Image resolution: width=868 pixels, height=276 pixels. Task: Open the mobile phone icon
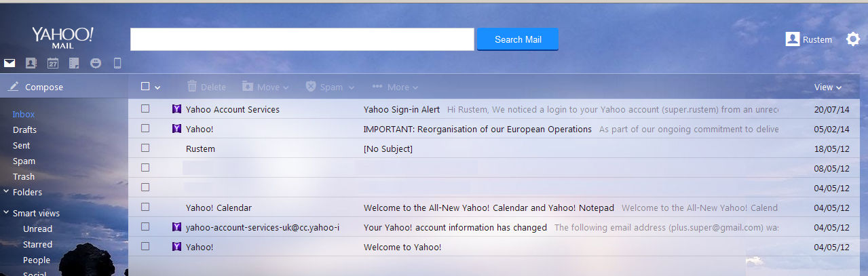tap(117, 63)
